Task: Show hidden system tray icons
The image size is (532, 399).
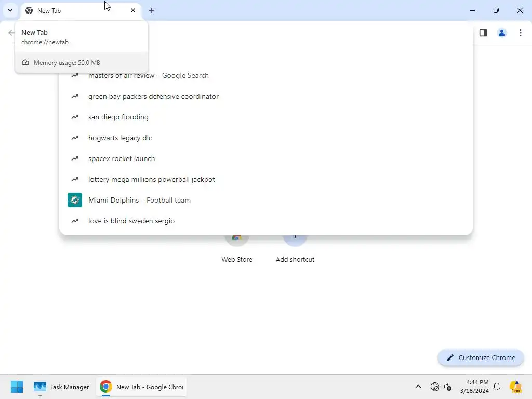Action: pos(418,387)
